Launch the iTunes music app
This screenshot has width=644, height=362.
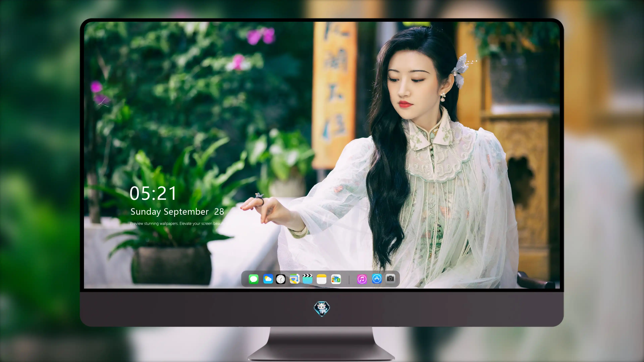pos(362,279)
